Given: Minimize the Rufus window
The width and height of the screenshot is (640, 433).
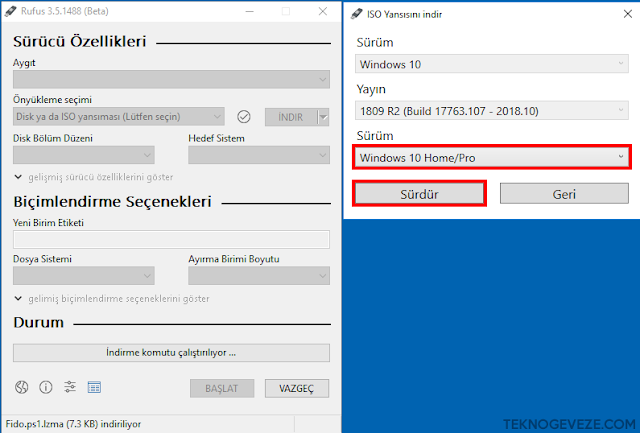Looking at the screenshot, I should pyautogui.click(x=250, y=11).
